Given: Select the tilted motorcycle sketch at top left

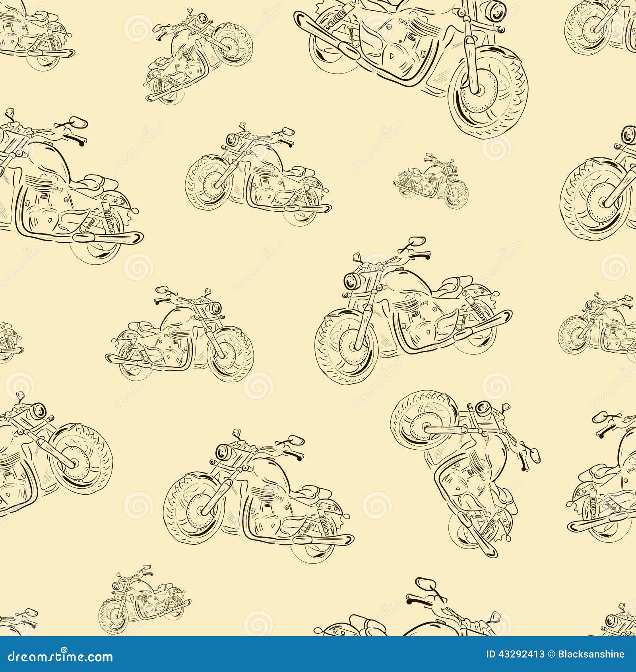Looking at the screenshot, I should coord(191,56).
